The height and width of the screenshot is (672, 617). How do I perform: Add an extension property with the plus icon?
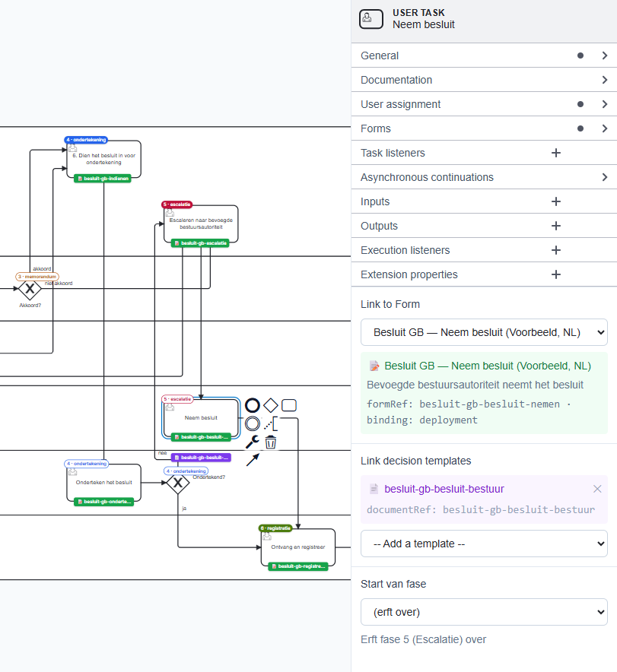tap(555, 274)
